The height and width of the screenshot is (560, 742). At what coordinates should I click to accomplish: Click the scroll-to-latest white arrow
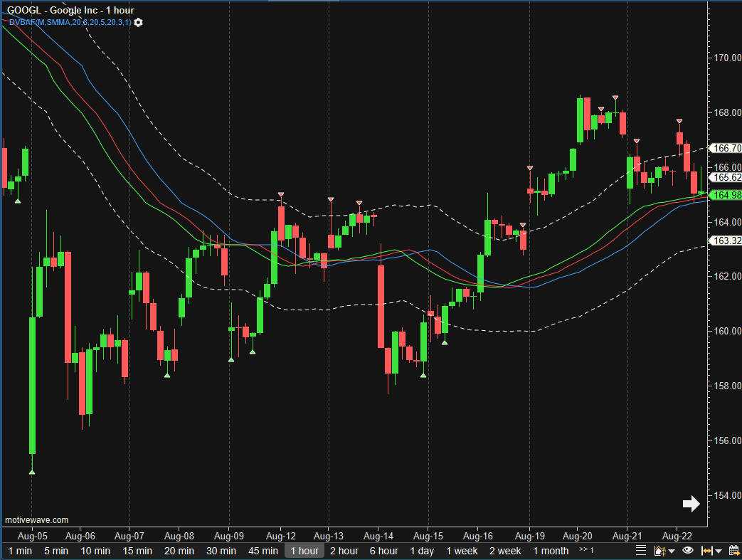(691, 504)
